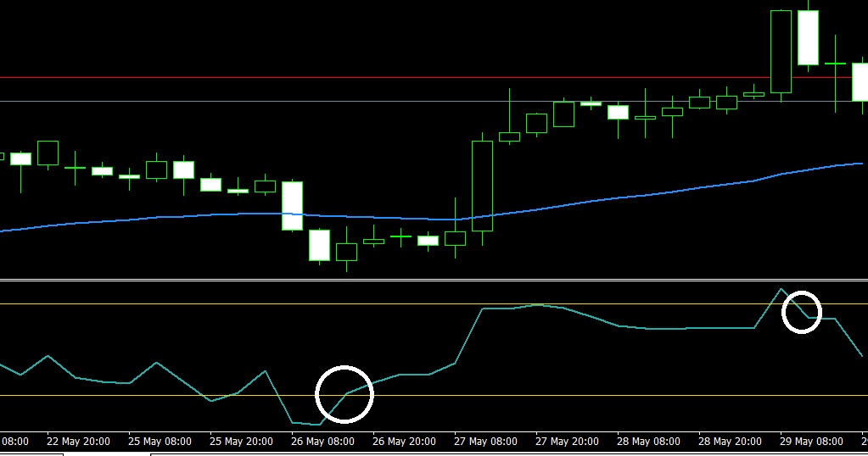The width and height of the screenshot is (868, 456).
Task: Click the 26 May 08:00 time label
Action: click(322, 442)
